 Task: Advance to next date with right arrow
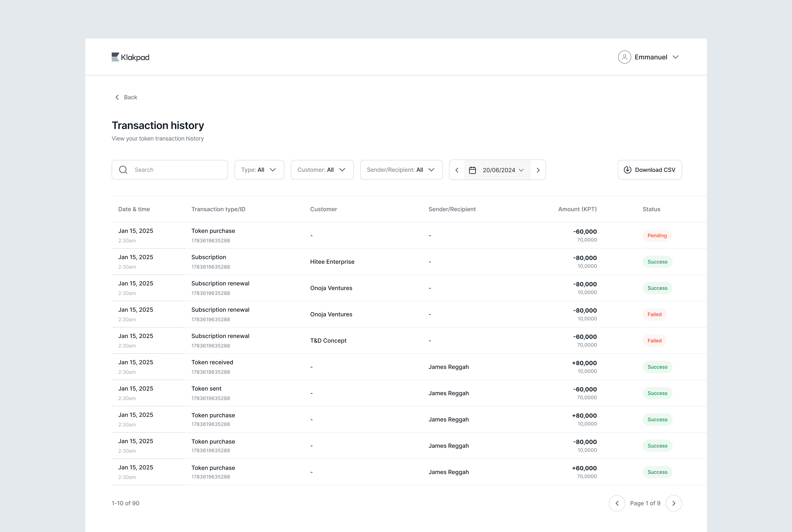click(x=538, y=170)
